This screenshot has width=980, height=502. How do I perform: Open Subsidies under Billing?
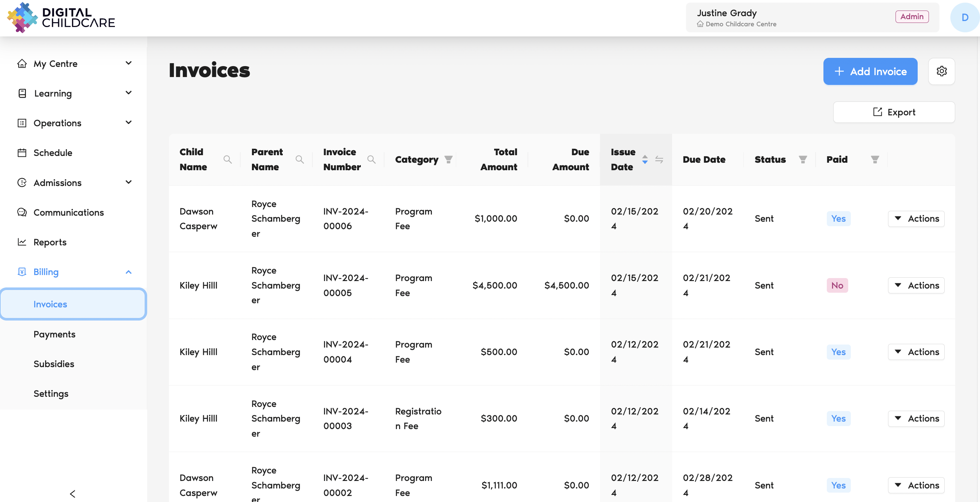coord(54,363)
